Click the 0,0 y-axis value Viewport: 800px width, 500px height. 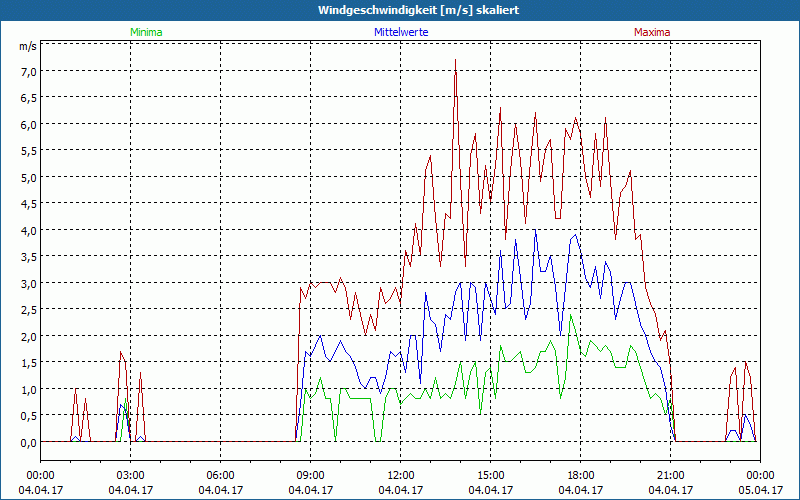coord(28,442)
